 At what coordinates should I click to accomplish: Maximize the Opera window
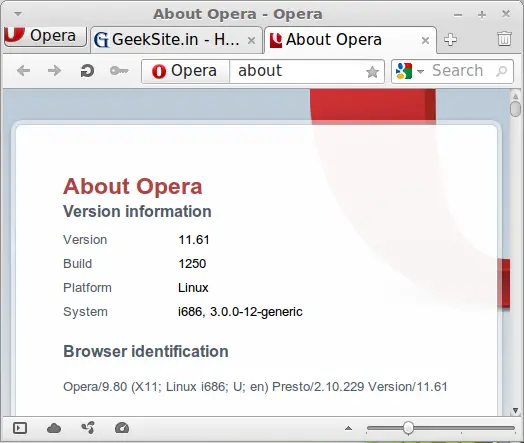482,15
